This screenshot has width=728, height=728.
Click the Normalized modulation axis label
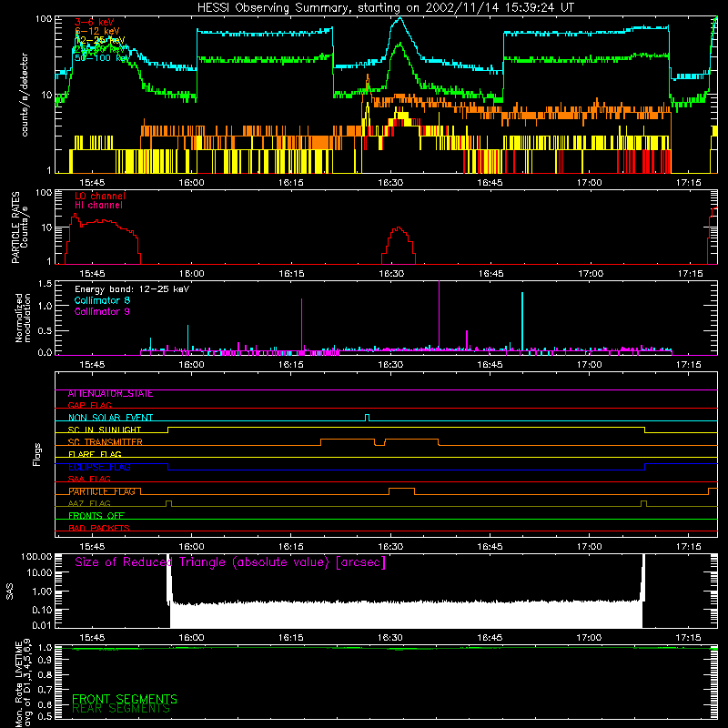tap(23, 318)
